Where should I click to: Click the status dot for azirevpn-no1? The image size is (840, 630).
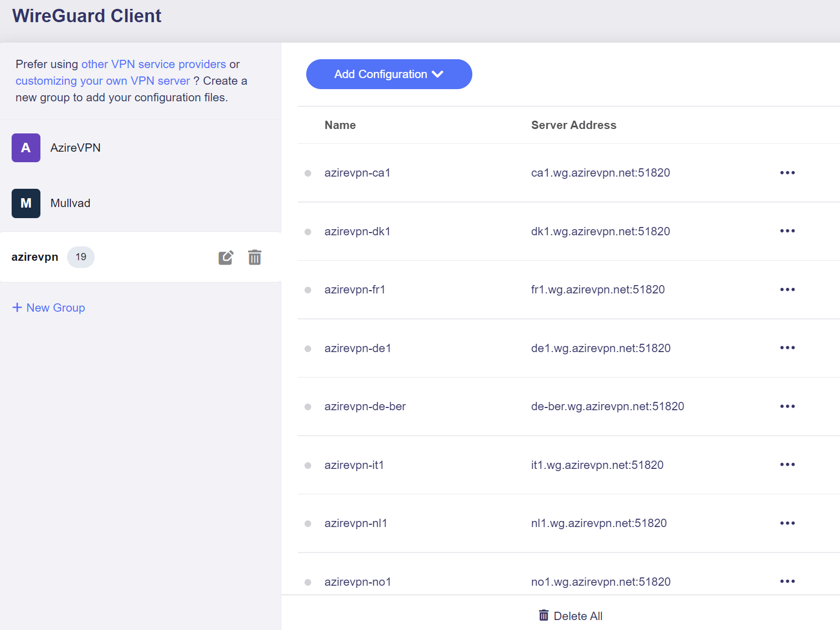308,582
